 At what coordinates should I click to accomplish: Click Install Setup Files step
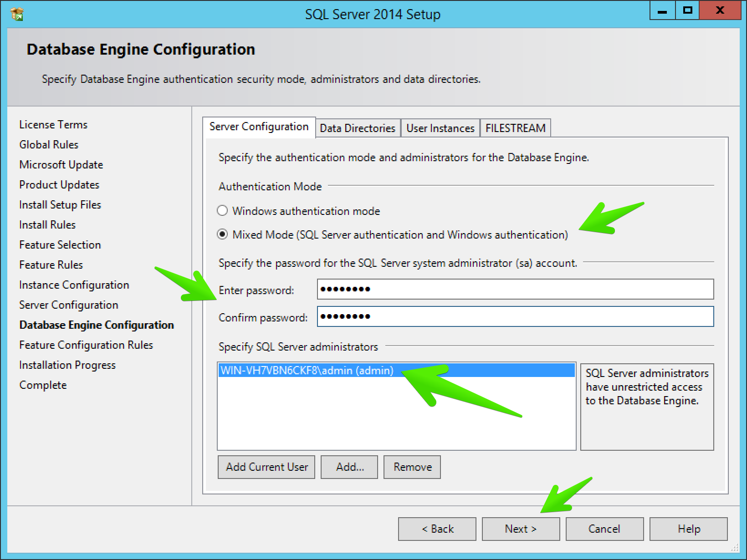[x=60, y=205]
